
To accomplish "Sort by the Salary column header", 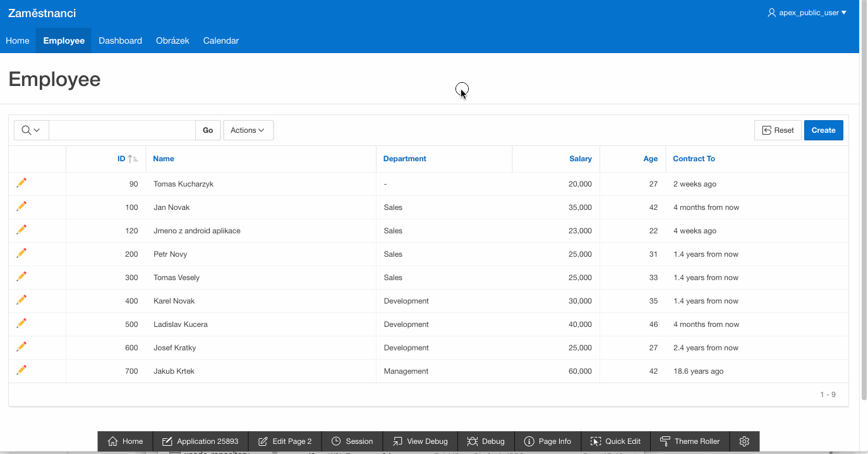I will click(580, 159).
